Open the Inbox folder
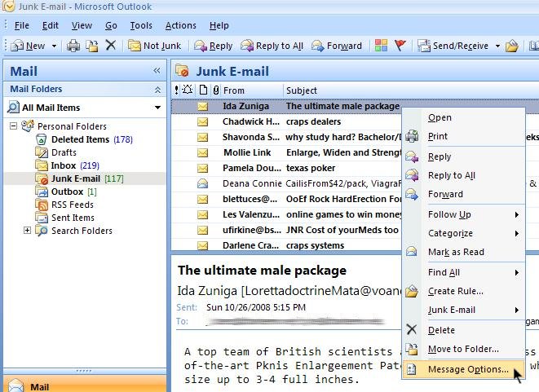Viewport: 539px width, 392px height. 67,165
